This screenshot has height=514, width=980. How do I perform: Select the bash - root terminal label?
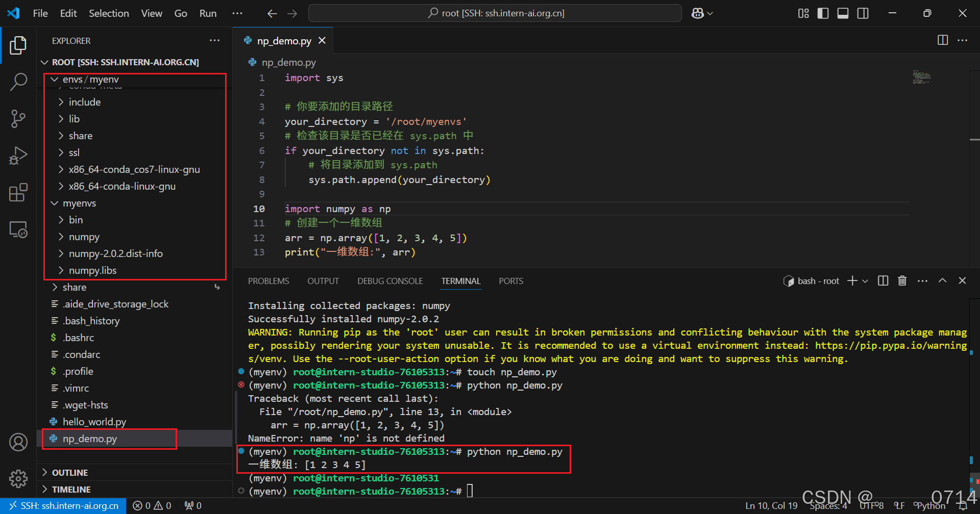812,281
